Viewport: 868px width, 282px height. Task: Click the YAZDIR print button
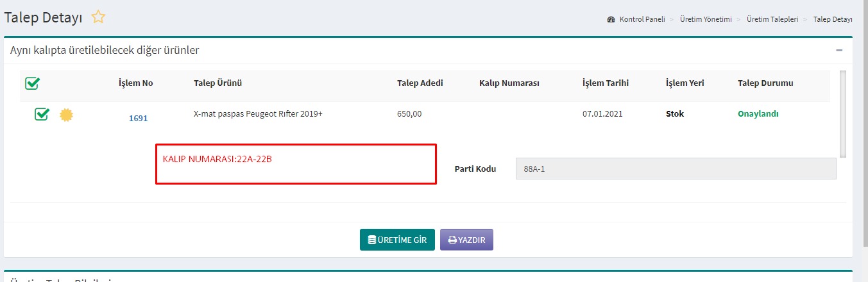pos(466,240)
